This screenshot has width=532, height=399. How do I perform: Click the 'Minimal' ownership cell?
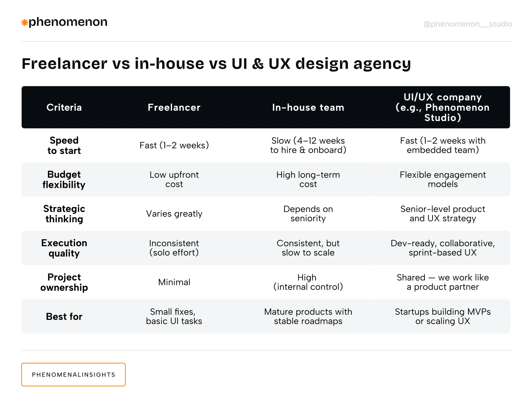tap(174, 282)
